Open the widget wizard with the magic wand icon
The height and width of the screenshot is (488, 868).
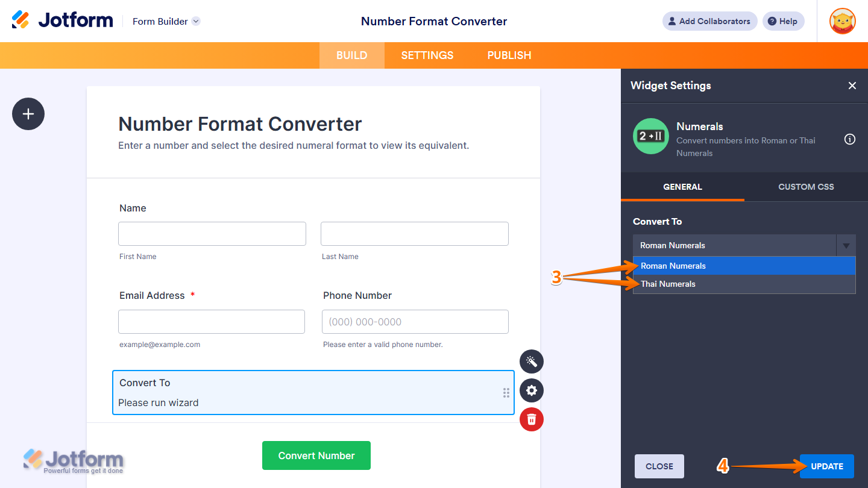point(531,361)
